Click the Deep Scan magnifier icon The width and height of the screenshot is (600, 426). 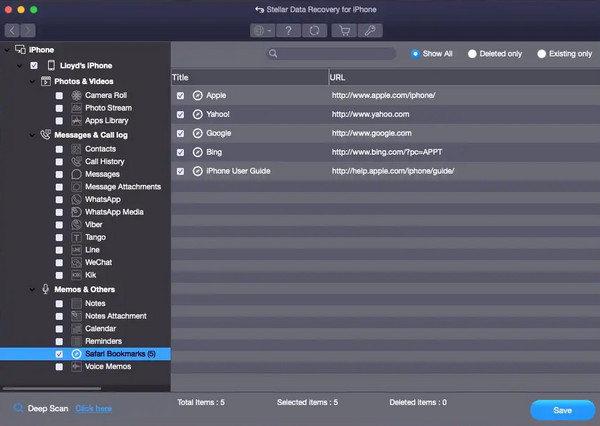tap(18, 408)
